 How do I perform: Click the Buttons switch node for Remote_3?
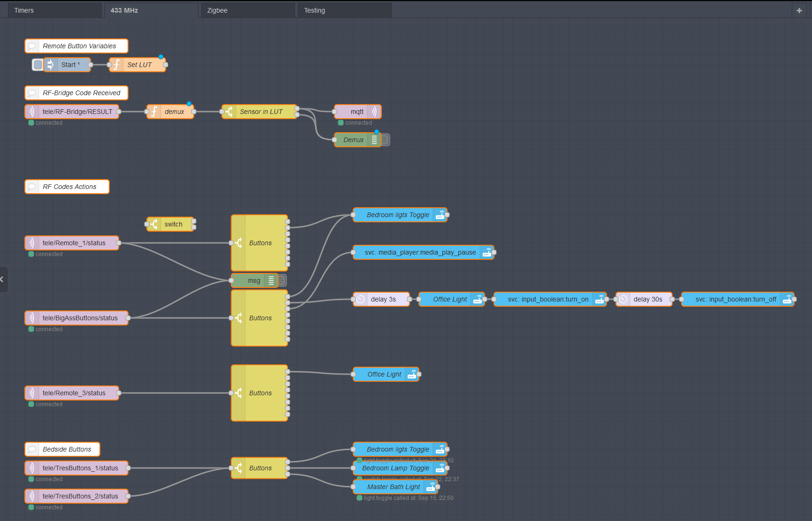pyautogui.click(x=259, y=393)
